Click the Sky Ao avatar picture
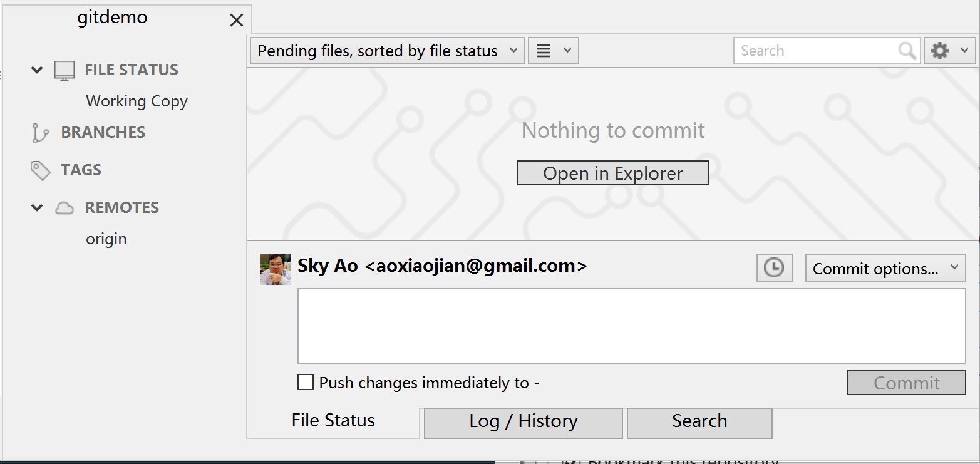980x464 pixels. [276, 269]
